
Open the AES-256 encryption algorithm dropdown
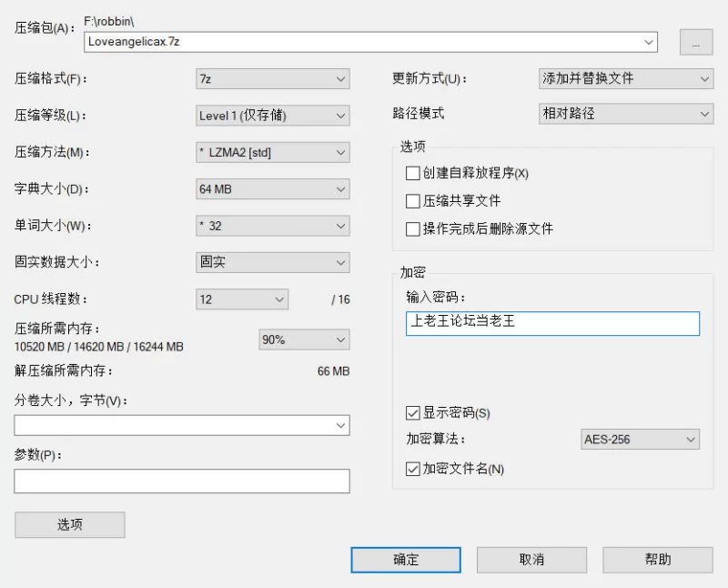(x=640, y=440)
